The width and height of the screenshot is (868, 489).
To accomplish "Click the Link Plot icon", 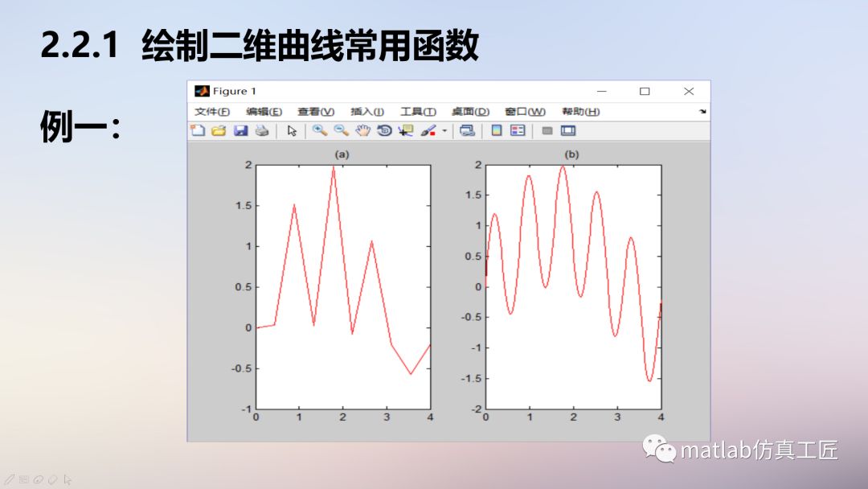I will (469, 130).
